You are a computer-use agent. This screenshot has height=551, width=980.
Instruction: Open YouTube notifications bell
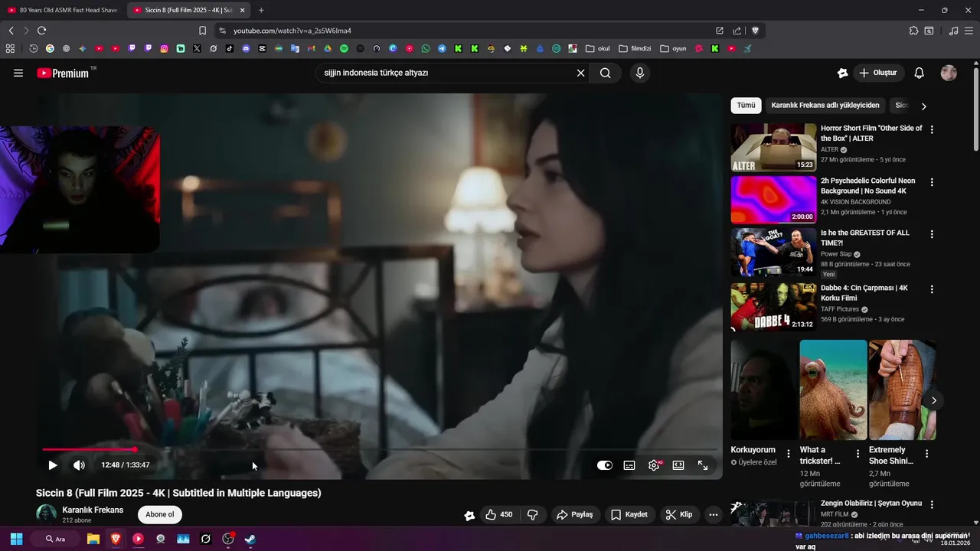click(920, 73)
